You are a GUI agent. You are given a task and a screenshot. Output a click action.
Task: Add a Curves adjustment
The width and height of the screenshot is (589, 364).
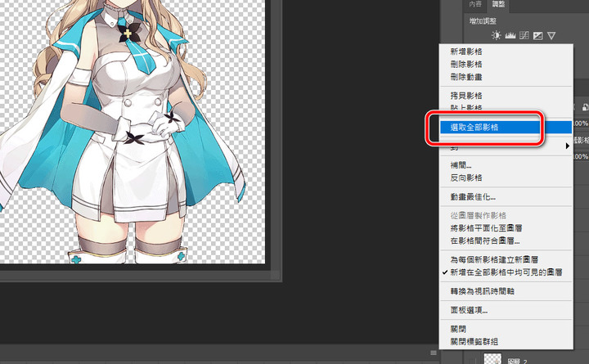524,35
